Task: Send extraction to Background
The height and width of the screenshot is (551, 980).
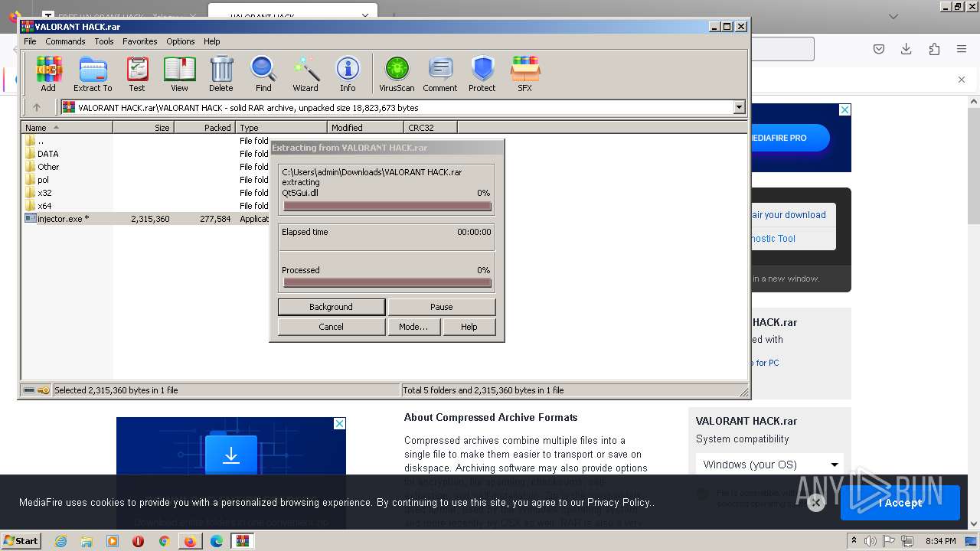Action: tap(332, 307)
